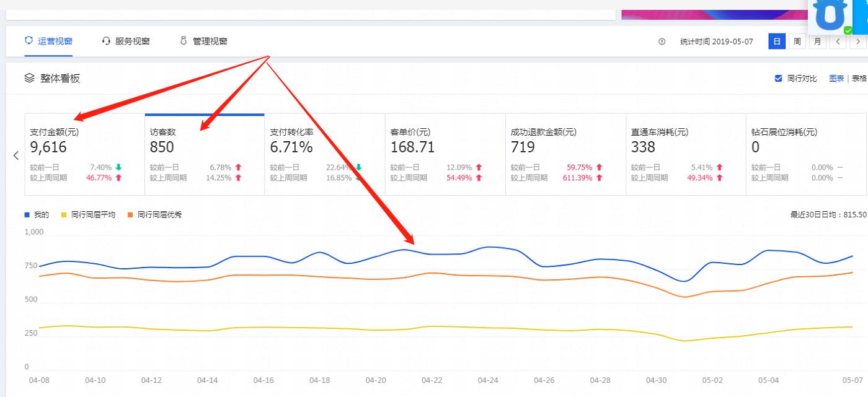Image resolution: width=868 pixels, height=397 pixels.
Task: Click the info icon beside 统计时间
Action: click(x=662, y=41)
